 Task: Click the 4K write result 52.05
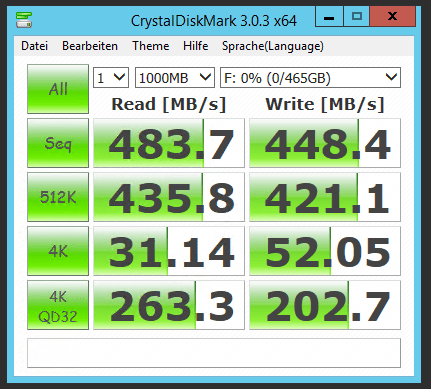point(325,251)
